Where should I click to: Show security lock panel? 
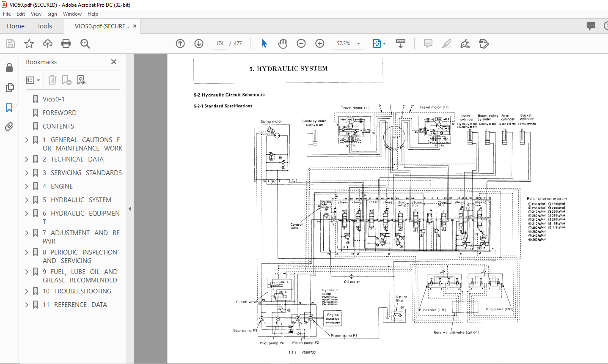pos(9,68)
